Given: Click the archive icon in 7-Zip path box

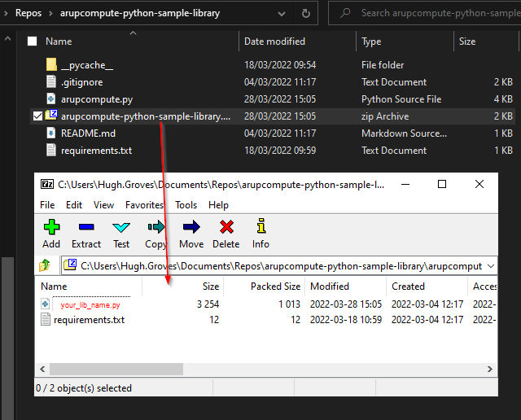Looking at the screenshot, I should pyautogui.click(x=70, y=265).
